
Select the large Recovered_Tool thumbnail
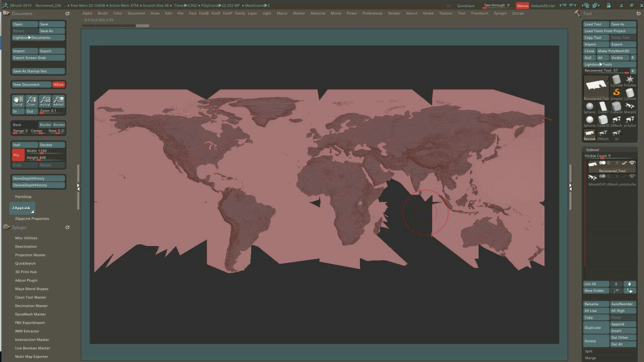point(596,87)
